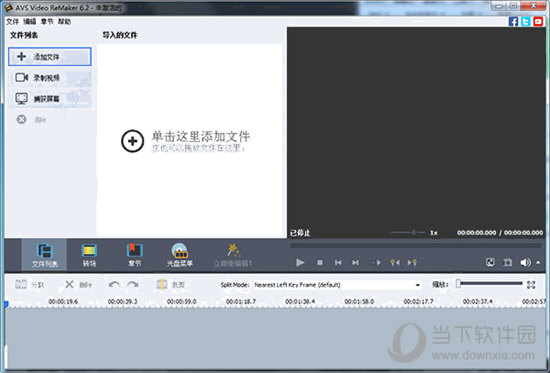This screenshot has width=550, height=373.
Task: Click the 导入的文件 heading
Action: pos(120,35)
